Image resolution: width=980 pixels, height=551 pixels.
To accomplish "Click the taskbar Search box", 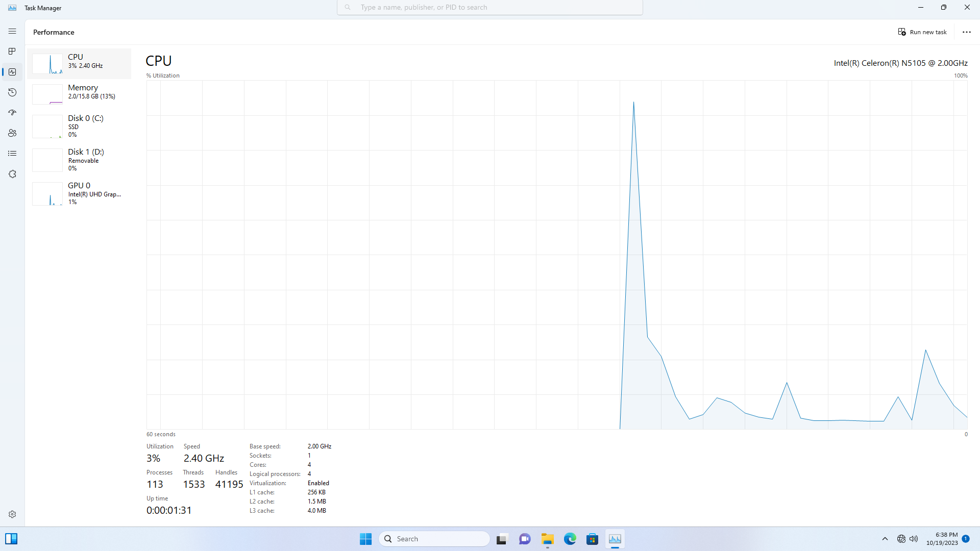I will point(434,539).
